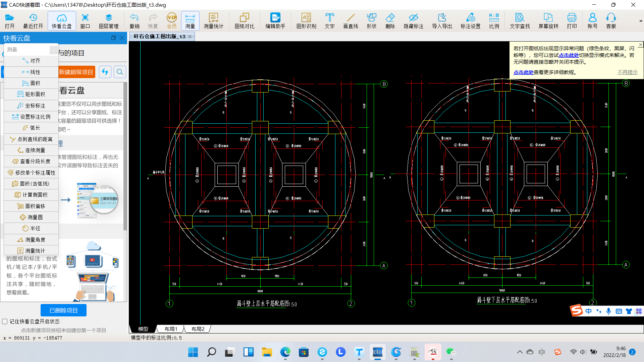
Task: Choose 坐标标注 coordinate annotation
Action: pyautogui.click(x=31, y=106)
